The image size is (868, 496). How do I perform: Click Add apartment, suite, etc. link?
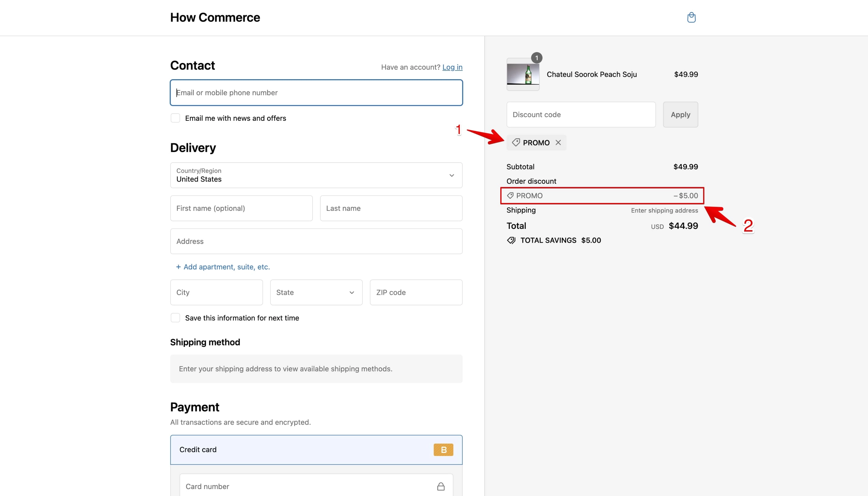click(226, 267)
